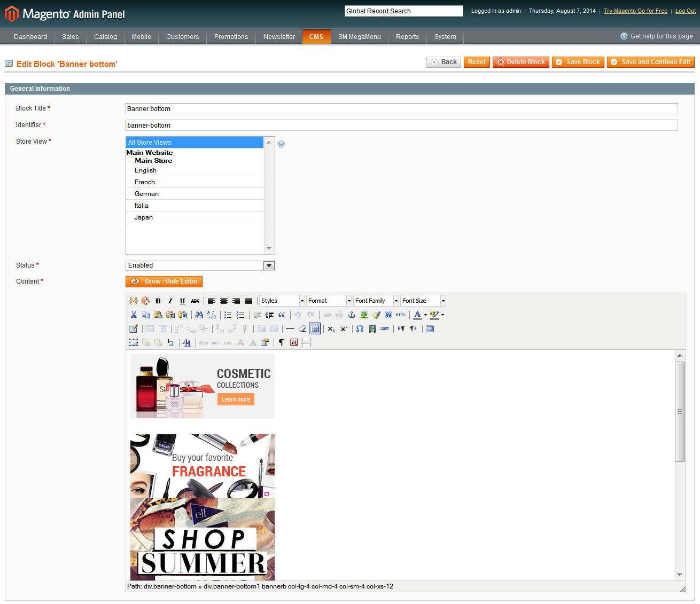Screen dimensions: 700x604
Task: Apply text color with the A icon
Action: 417,315
